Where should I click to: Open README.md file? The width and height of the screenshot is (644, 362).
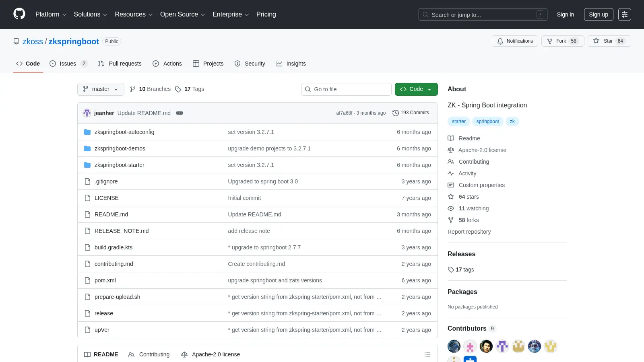point(111,214)
